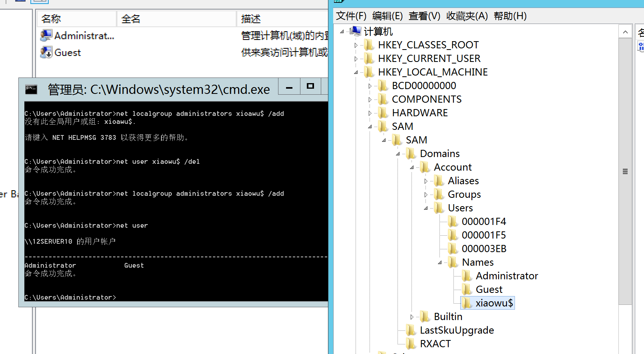644x354 pixels.
Task: Click the cmd.exe window title icon
Action: 31,89
